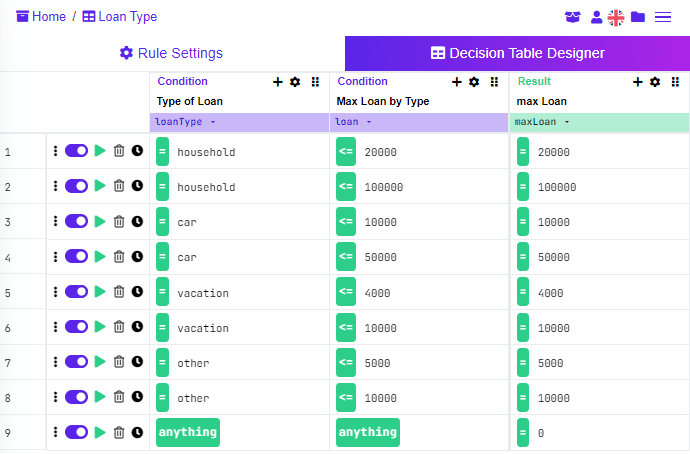Open the language flag selector
The height and width of the screenshot is (454, 690).
(616, 18)
